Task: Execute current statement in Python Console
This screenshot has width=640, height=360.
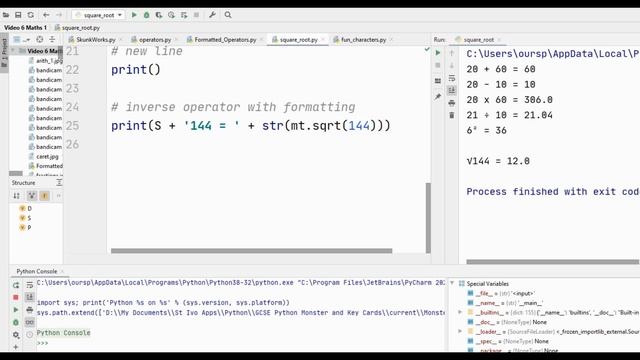Action: [16, 310]
